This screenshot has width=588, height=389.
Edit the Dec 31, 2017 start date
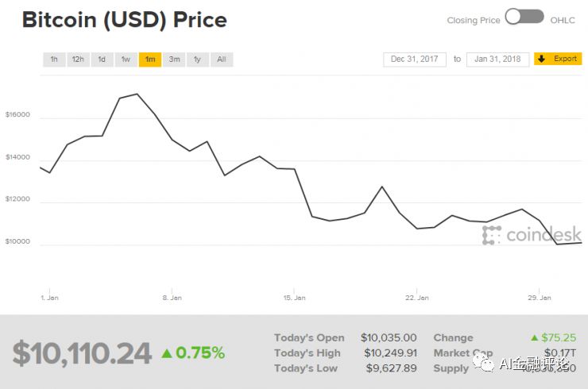(x=415, y=60)
